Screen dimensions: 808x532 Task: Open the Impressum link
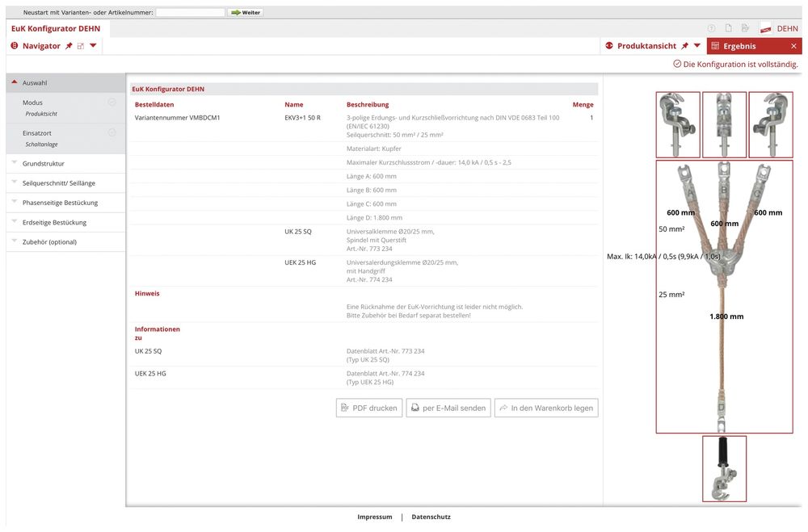pos(375,517)
